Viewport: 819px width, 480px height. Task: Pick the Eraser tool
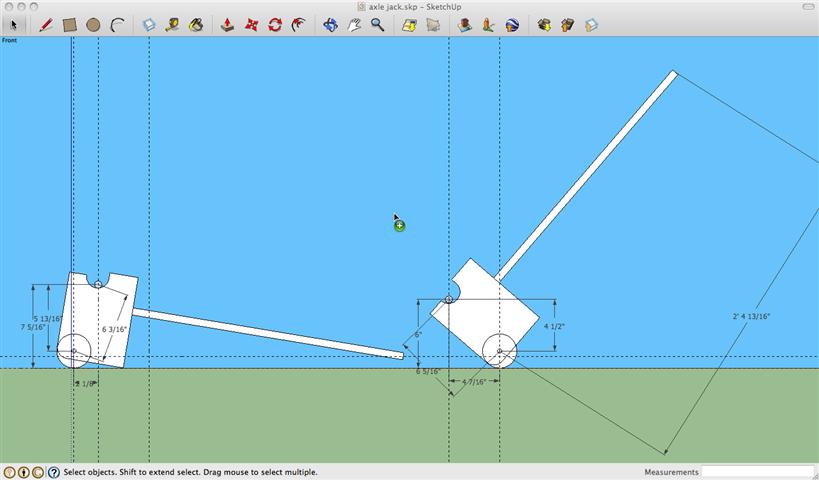click(149, 25)
